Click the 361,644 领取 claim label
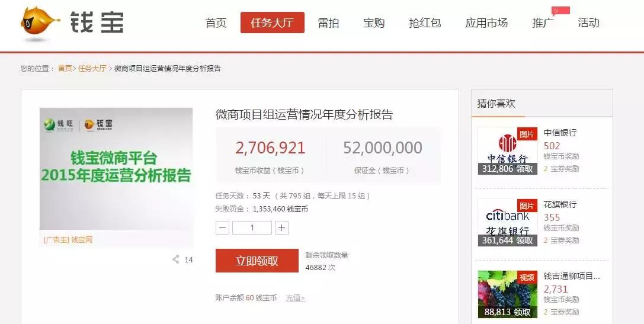The width and height of the screenshot is (644, 324). (508, 240)
